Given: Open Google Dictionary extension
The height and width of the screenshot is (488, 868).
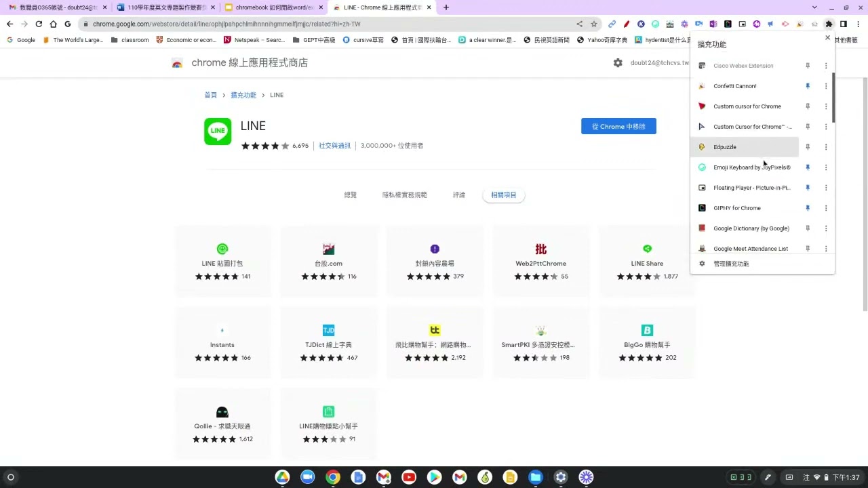Looking at the screenshot, I should tap(745, 228).
